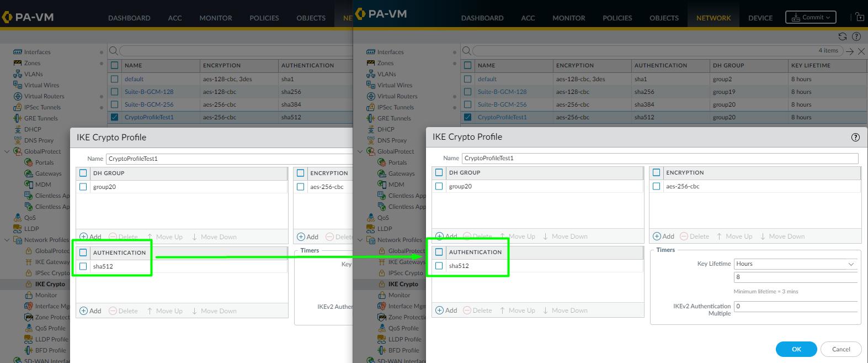Click the IKEv2 Authentication Multiple input field

click(x=795, y=306)
